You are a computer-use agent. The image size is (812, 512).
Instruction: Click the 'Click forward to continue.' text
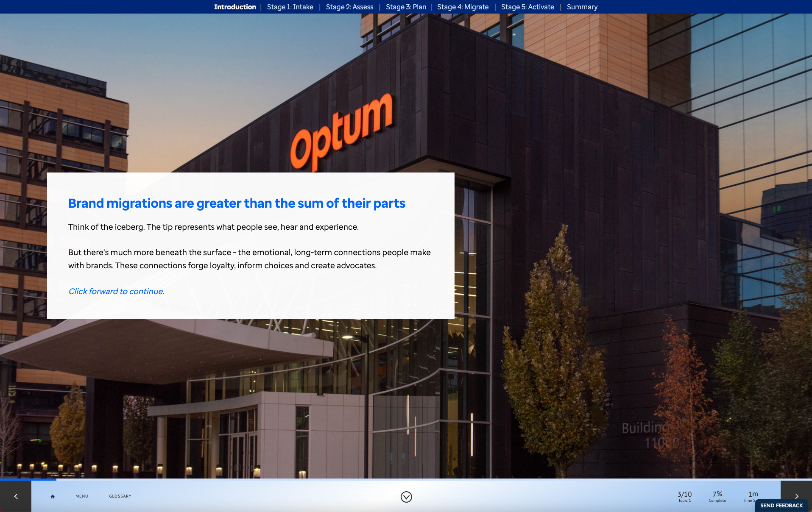tap(116, 291)
